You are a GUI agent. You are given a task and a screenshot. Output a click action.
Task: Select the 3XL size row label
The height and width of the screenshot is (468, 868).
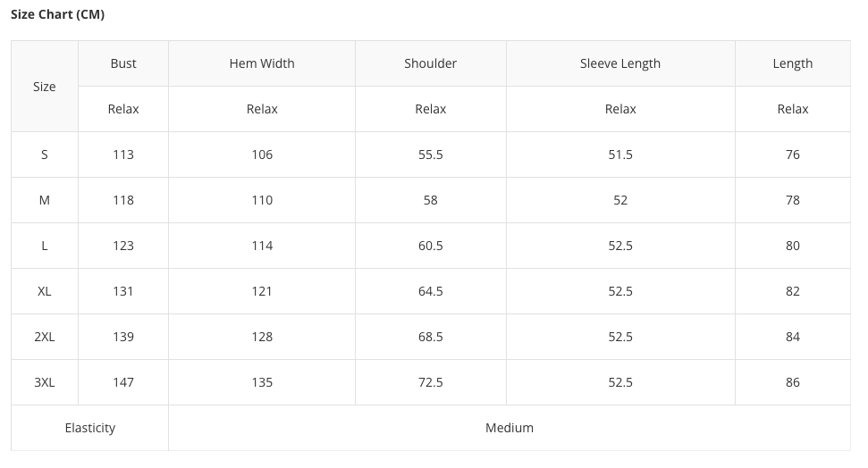(x=45, y=382)
